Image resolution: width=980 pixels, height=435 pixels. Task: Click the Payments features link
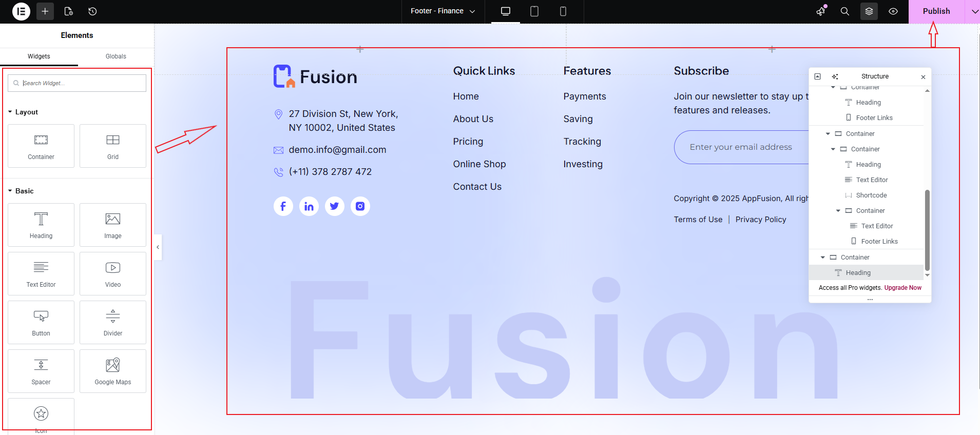point(585,96)
